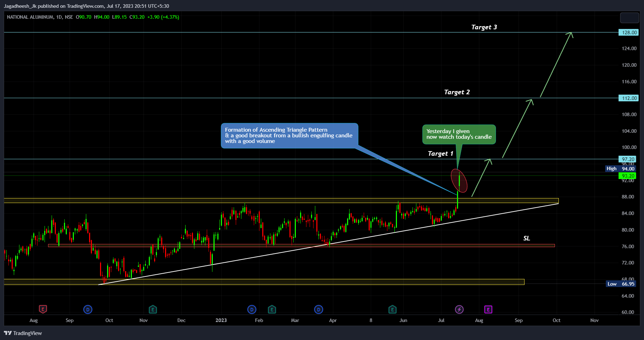
Task: Click the +3.90 (+4.37%) change value
Action: pyautogui.click(x=163, y=17)
